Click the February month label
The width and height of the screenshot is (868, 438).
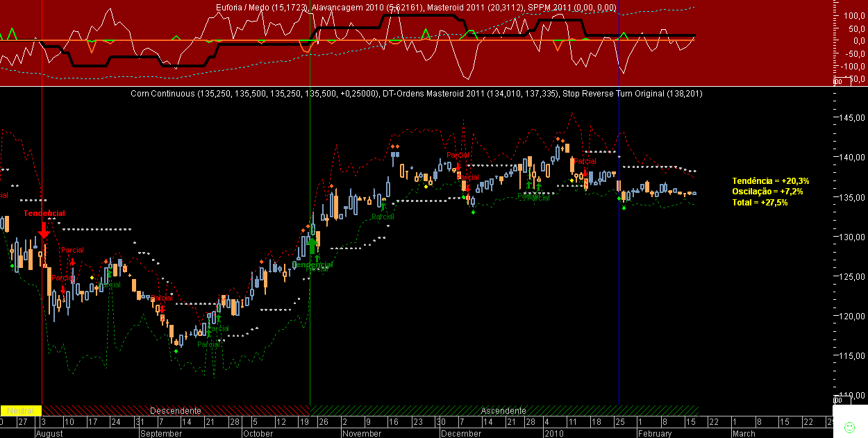coord(655,433)
